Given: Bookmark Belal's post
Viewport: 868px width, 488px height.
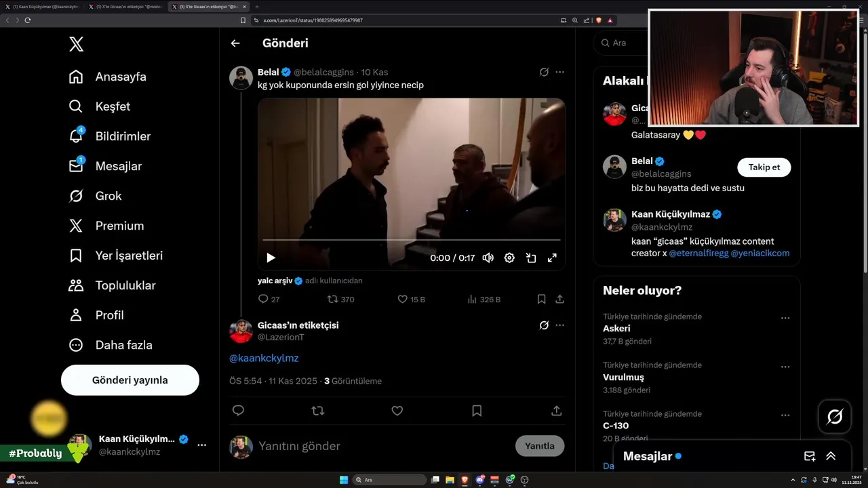Looking at the screenshot, I should pos(541,299).
